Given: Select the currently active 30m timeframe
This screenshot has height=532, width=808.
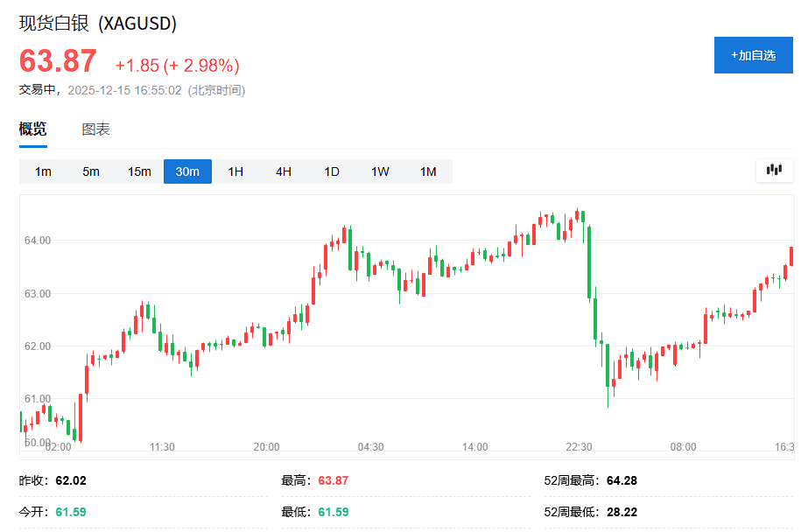Looking at the screenshot, I should (187, 171).
